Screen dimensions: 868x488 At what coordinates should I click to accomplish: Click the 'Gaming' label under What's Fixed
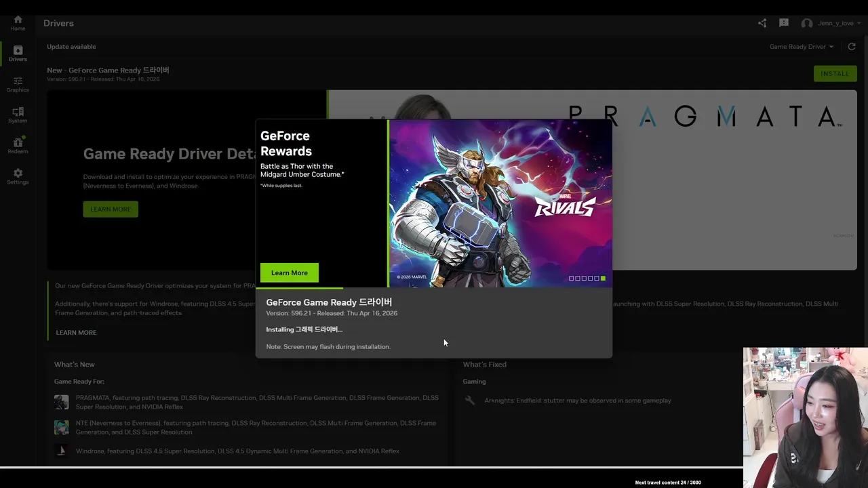[474, 382]
